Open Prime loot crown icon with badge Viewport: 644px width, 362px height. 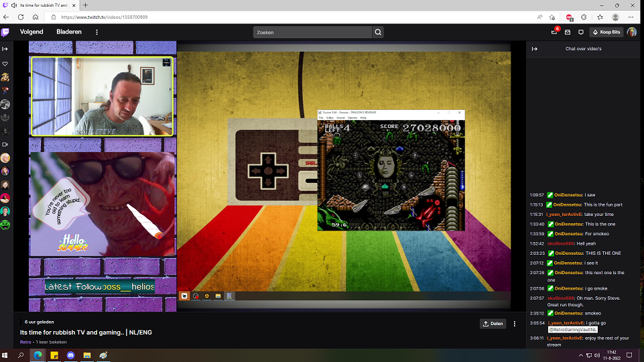tap(554, 32)
